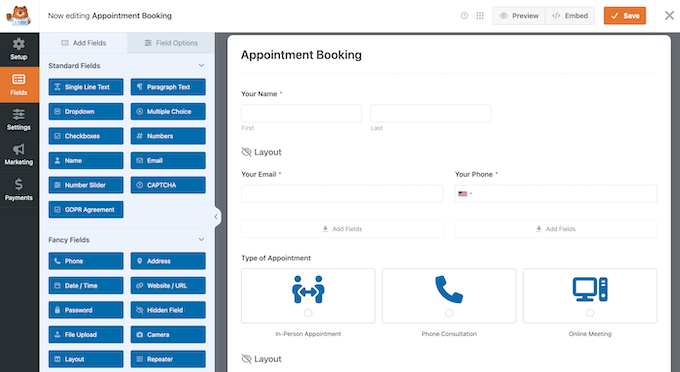Viewport: 680px width, 372px height.
Task: Click the First name input box
Action: click(301, 113)
